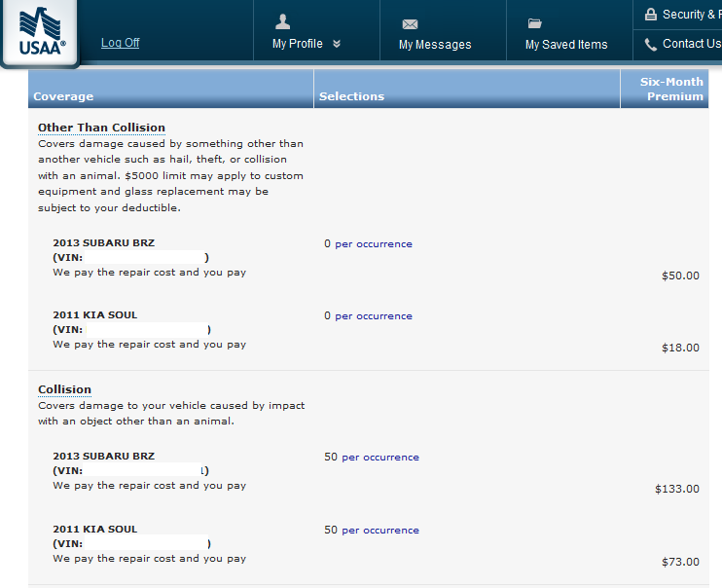Click the Selections column header
Image resolution: width=722 pixels, height=588 pixels.
467,89
